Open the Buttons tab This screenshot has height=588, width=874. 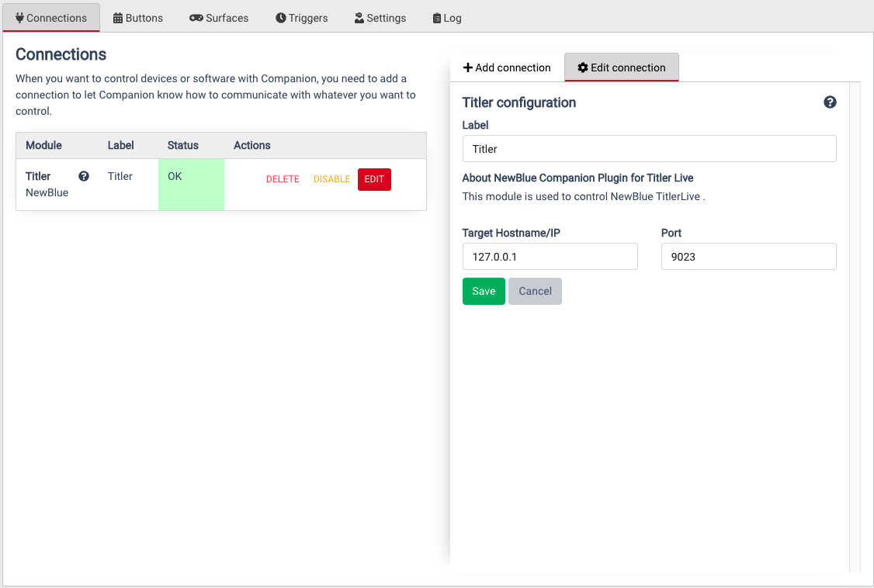click(x=137, y=17)
